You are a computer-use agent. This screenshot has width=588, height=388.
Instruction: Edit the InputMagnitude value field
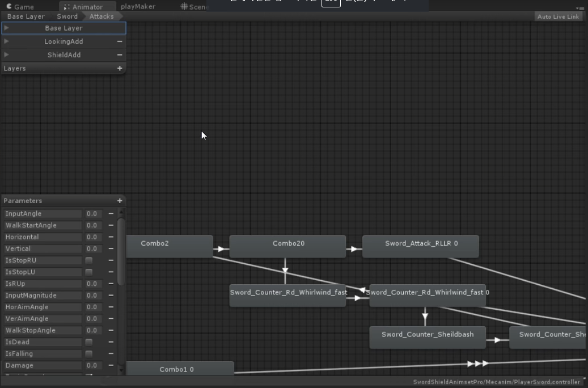pyautogui.click(x=93, y=296)
